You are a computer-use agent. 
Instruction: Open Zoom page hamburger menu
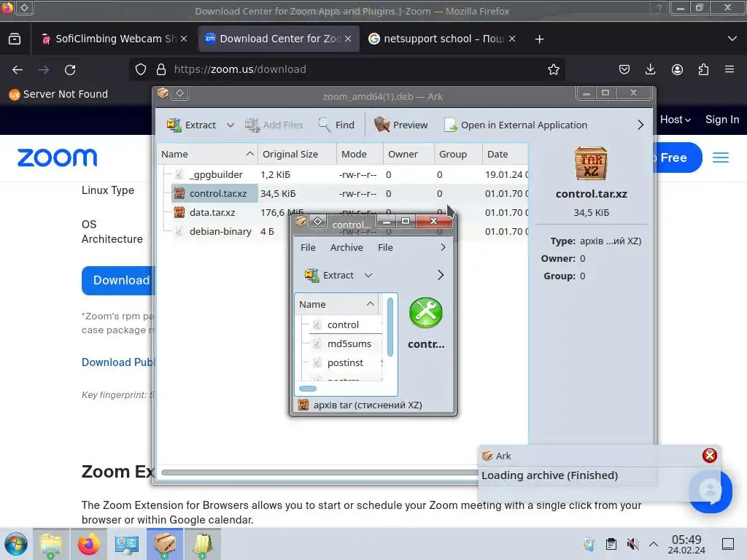tap(720, 157)
